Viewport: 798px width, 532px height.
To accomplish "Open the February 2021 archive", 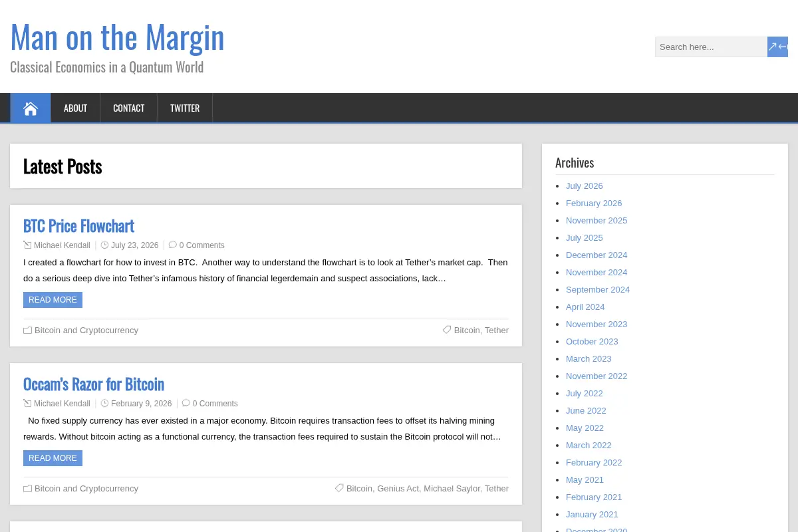I will pos(594,497).
